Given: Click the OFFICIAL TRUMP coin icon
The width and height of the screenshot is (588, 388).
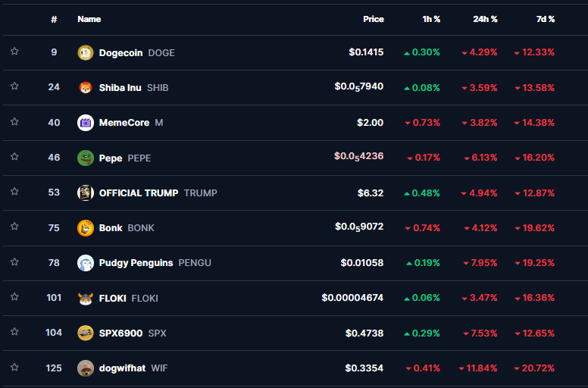Looking at the screenshot, I should pos(86,192).
